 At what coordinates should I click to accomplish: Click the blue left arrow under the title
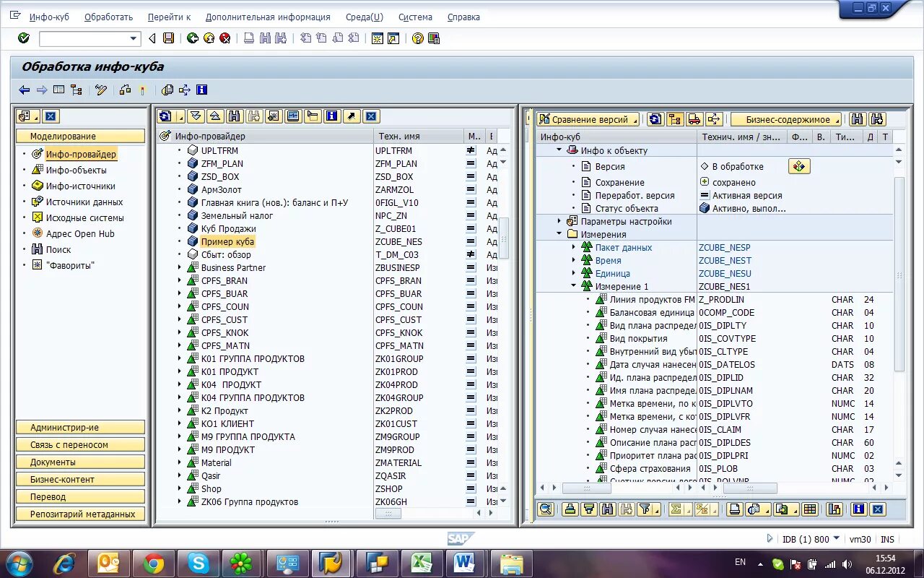pyautogui.click(x=25, y=90)
